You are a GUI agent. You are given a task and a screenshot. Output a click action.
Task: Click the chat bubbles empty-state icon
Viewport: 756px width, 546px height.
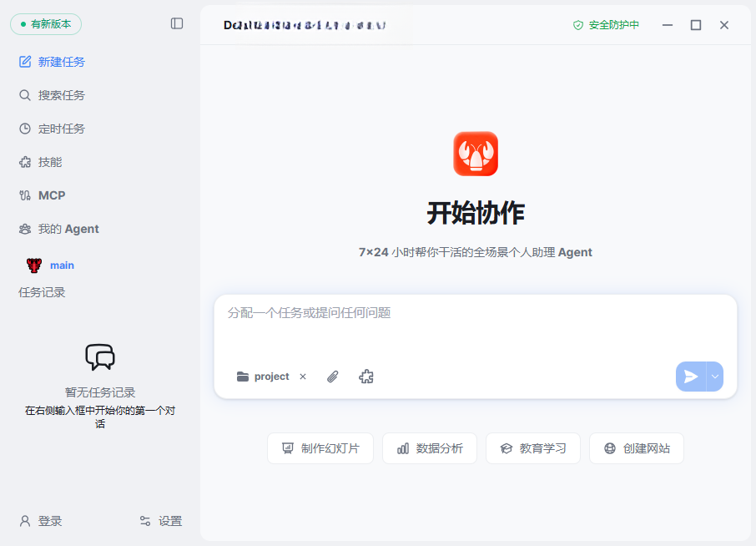coord(100,357)
